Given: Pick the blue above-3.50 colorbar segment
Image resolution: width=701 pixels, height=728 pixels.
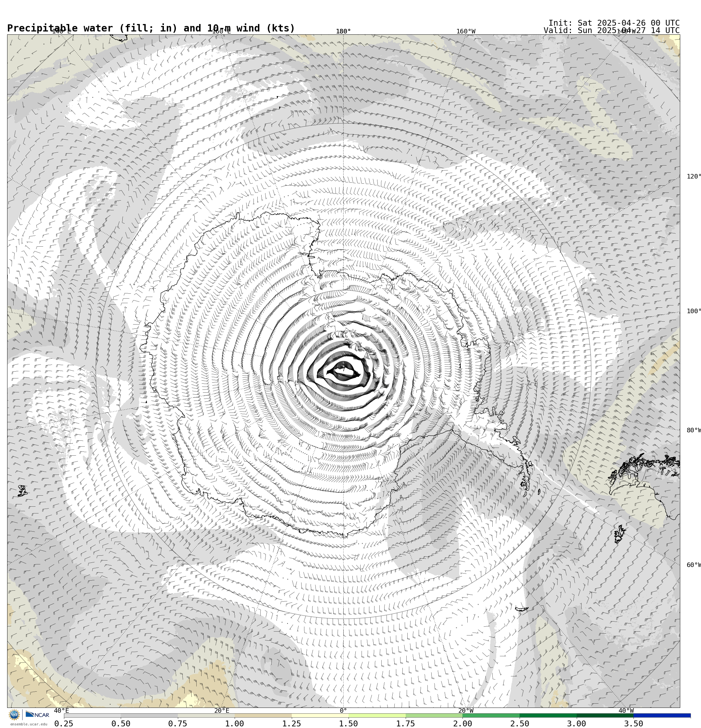Looking at the screenshot, I should pos(662,715).
